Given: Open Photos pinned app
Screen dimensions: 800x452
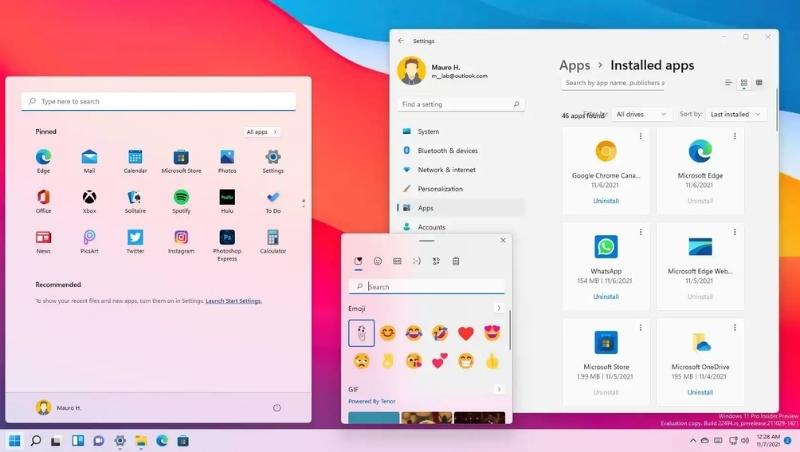Looking at the screenshot, I should tap(227, 161).
